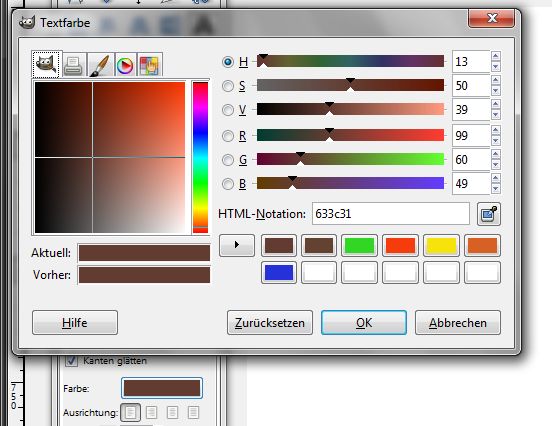Toggle the Kanten glätten checkbox
The width and height of the screenshot is (552, 426).
[71, 361]
